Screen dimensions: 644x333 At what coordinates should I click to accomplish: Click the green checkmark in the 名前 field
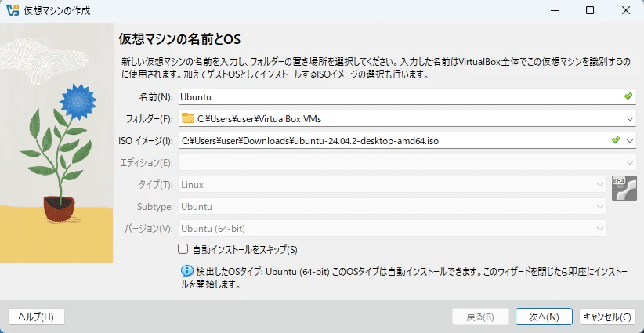coord(628,96)
